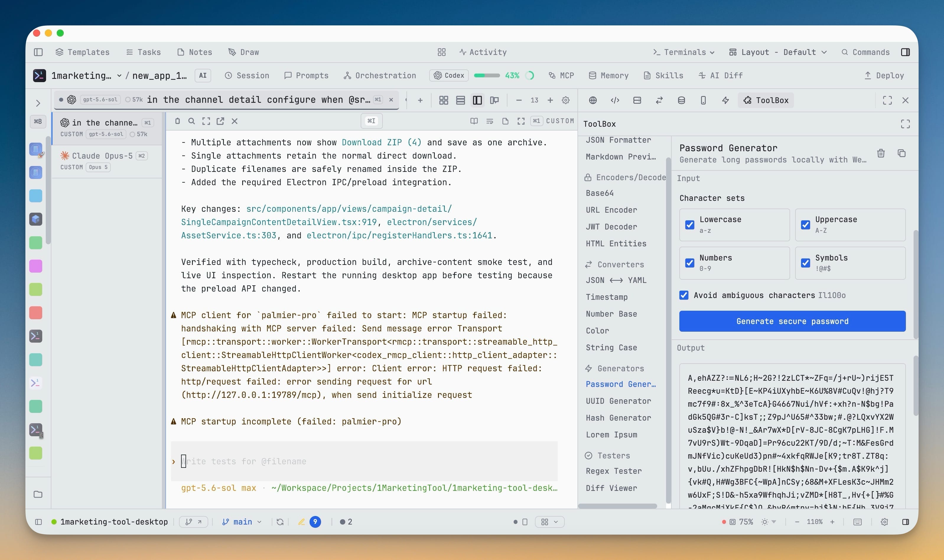Switch to stacked rows layout icon
The width and height of the screenshot is (944, 560).
(460, 100)
